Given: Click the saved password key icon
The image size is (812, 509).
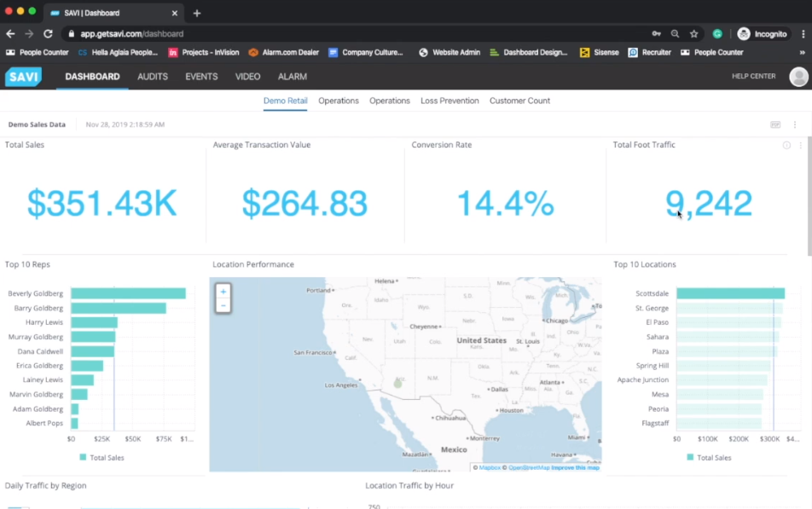Looking at the screenshot, I should pyautogui.click(x=656, y=33).
